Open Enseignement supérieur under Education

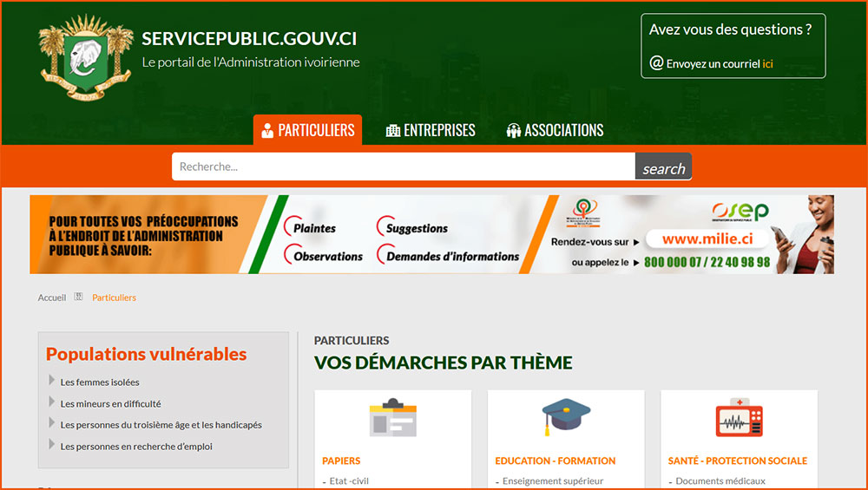click(x=552, y=481)
